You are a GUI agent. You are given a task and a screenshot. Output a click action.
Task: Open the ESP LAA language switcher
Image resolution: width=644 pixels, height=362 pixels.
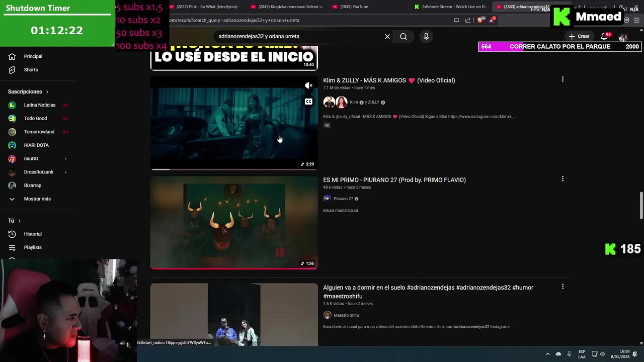[x=582, y=354]
